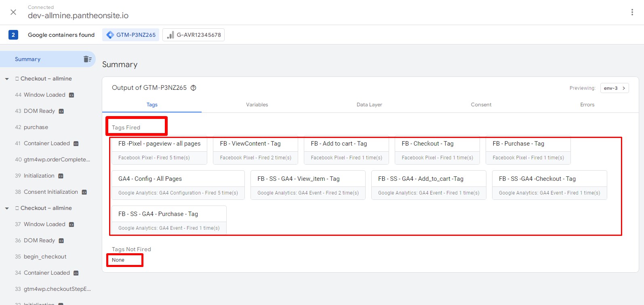Open the FB - SS - GA4 - Purchase - Tag card
Screen dimensions: 644x305
click(x=169, y=220)
